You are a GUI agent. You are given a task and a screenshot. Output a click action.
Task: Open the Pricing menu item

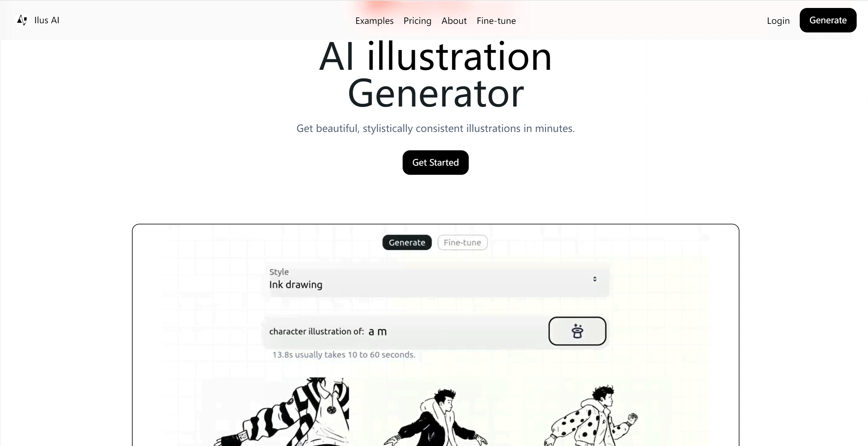(x=418, y=21)
